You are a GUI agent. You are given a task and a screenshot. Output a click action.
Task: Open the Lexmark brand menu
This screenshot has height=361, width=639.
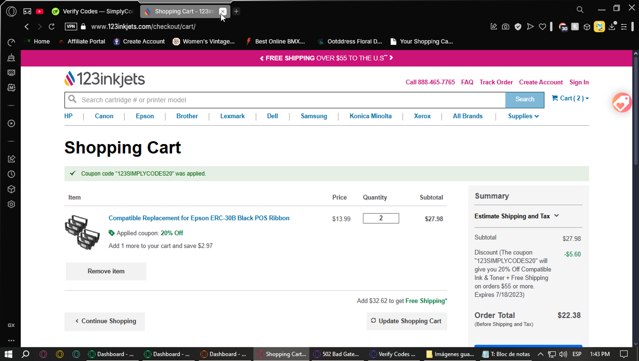click(x=232, y=116)
